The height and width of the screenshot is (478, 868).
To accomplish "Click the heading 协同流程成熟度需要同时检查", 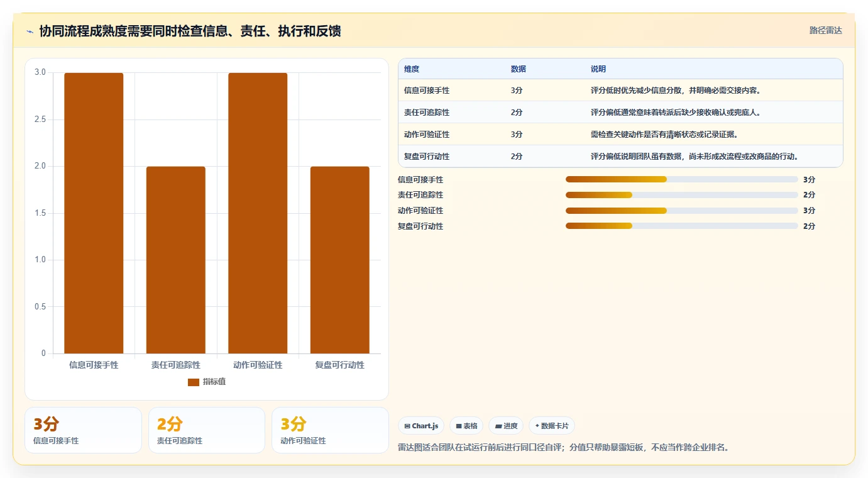I will 190,31.
